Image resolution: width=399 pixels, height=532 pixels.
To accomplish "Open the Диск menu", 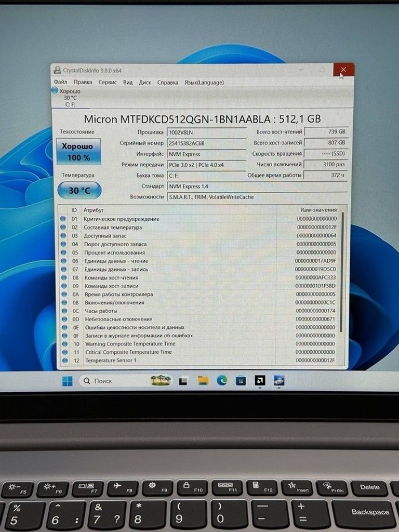I will 145,83.
